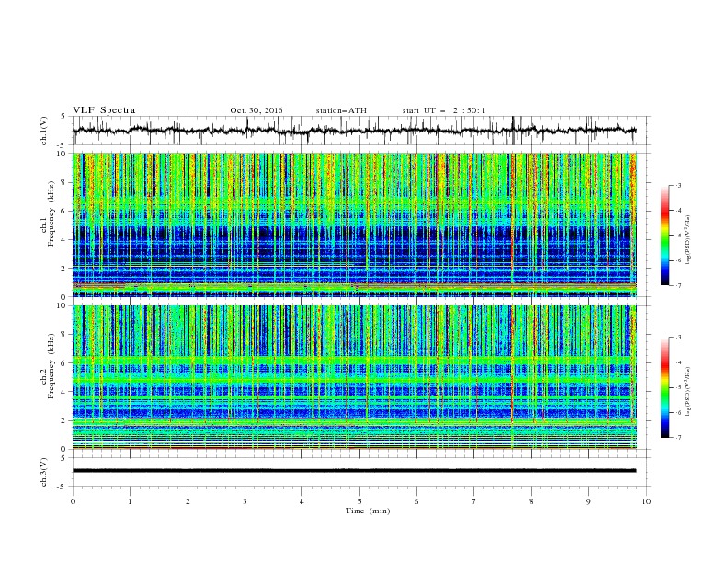Click the upper colorbar log(PSD) label
This screenshot has height=563, width=728.
tap(688, 240)
